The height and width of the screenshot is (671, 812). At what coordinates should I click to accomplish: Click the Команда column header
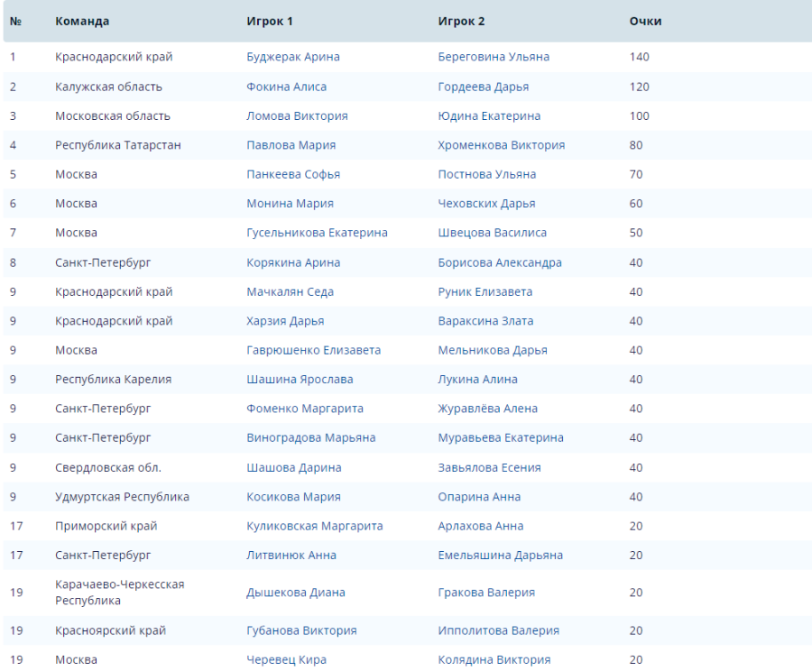pyautogui.click(x=82, y=21)
